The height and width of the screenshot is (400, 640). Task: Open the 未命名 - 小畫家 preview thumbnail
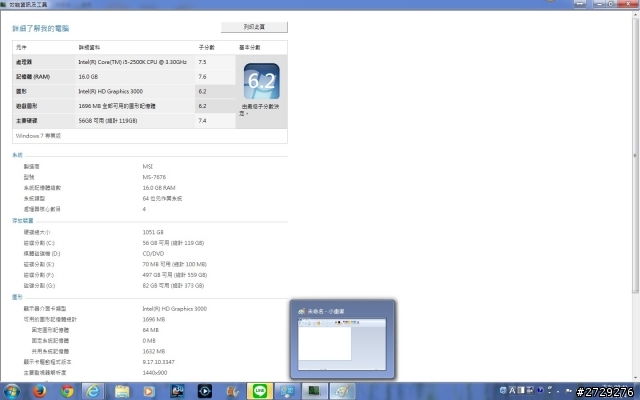[x=342, y=344]
